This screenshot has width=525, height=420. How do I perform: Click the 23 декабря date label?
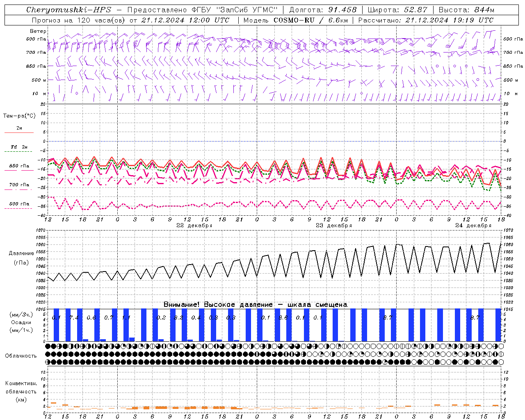coord(334,226)
